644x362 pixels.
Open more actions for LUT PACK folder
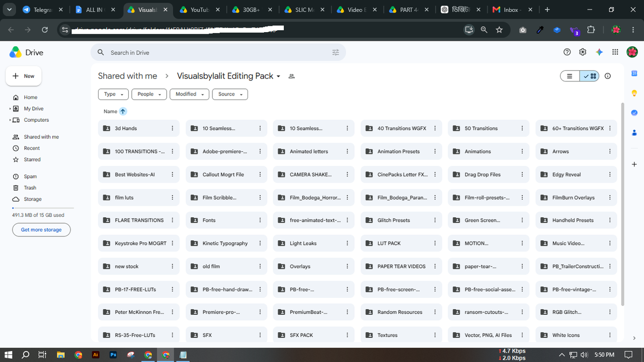point(435,243)
